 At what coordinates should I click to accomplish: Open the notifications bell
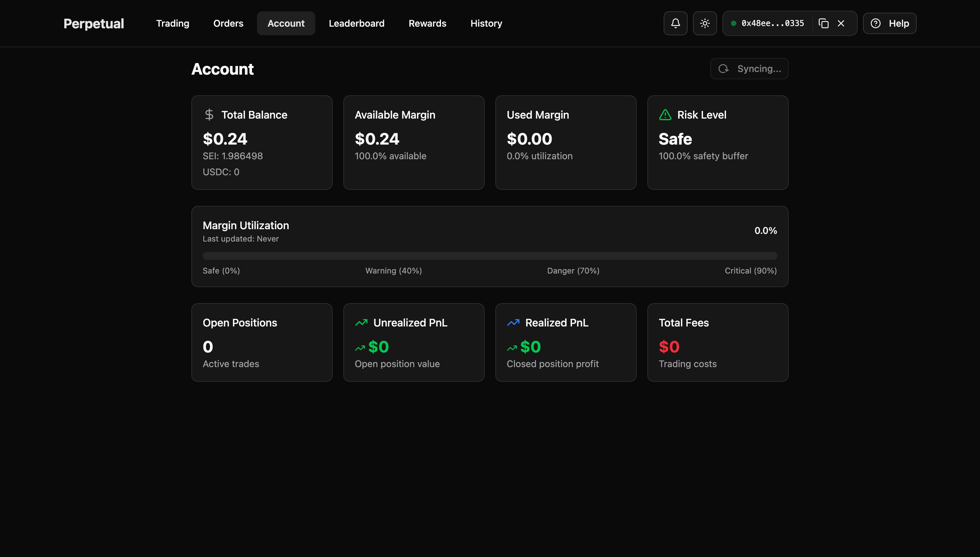pos(675,23)
